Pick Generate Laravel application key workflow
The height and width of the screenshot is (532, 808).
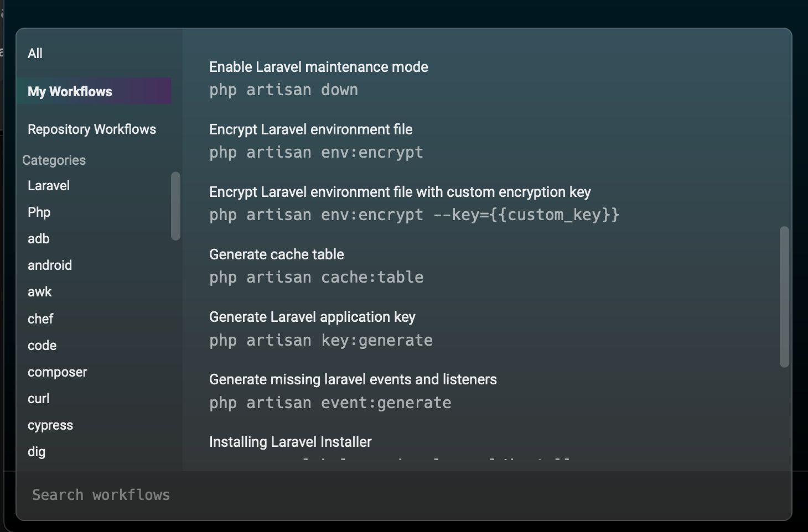pyautogui.click(x=312, y=317)
